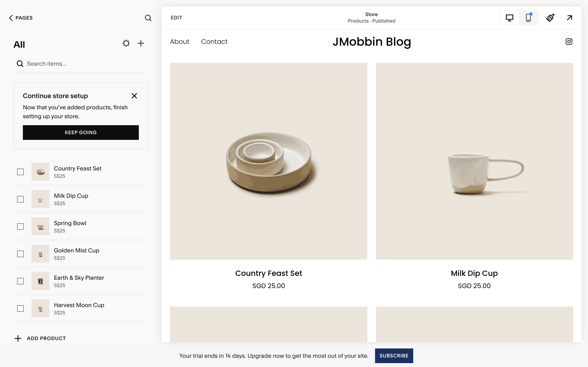Switch to mobile preview view

point(528,18)
